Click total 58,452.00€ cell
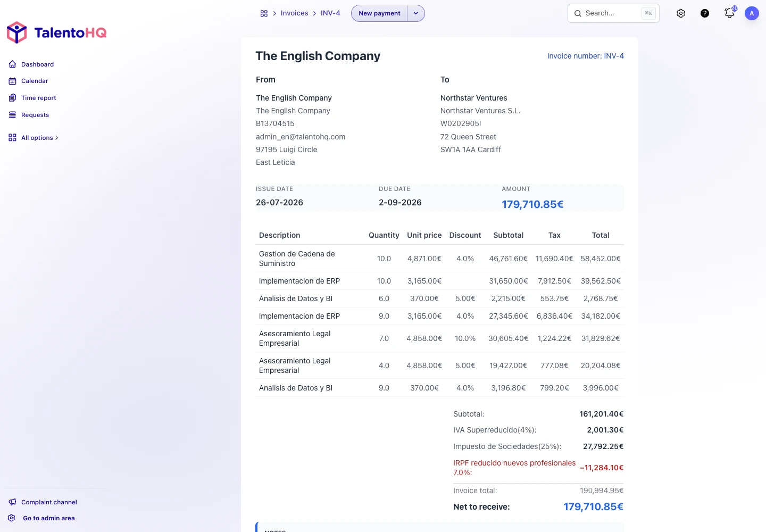The image size is (766, 532). click(x=601, y=259)
